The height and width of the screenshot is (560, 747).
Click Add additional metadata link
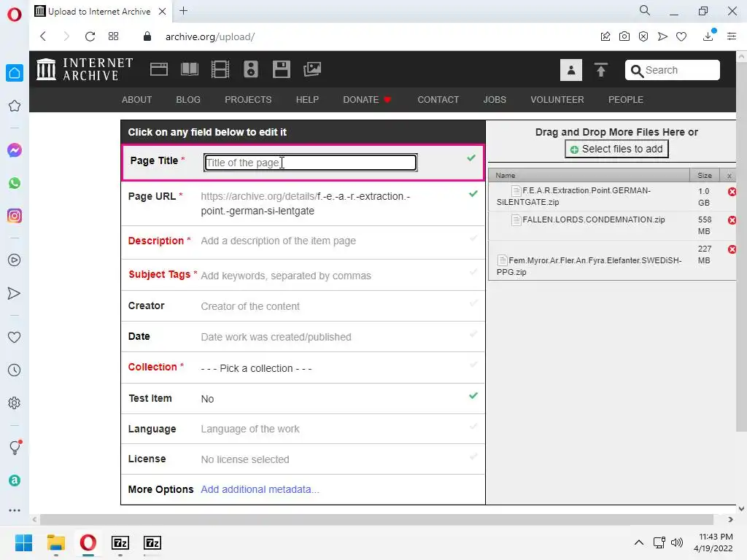(260, 489)
